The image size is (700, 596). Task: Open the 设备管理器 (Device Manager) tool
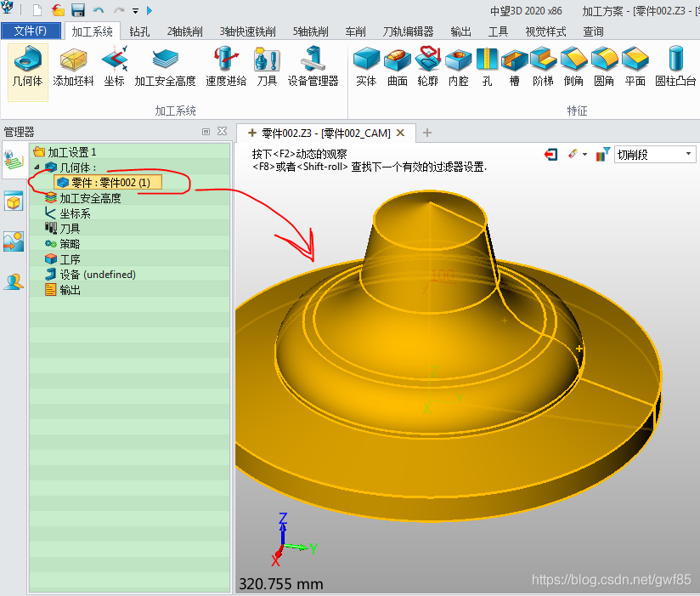[313, 67]
